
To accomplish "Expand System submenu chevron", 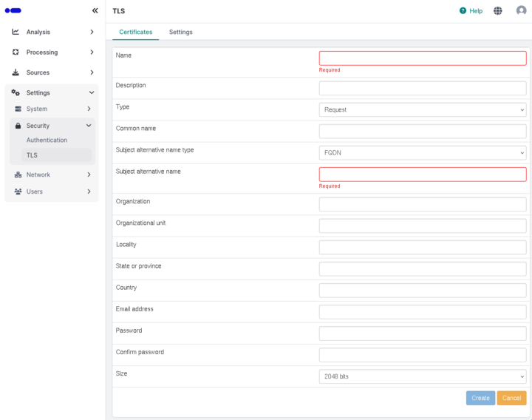I will 89,109.
